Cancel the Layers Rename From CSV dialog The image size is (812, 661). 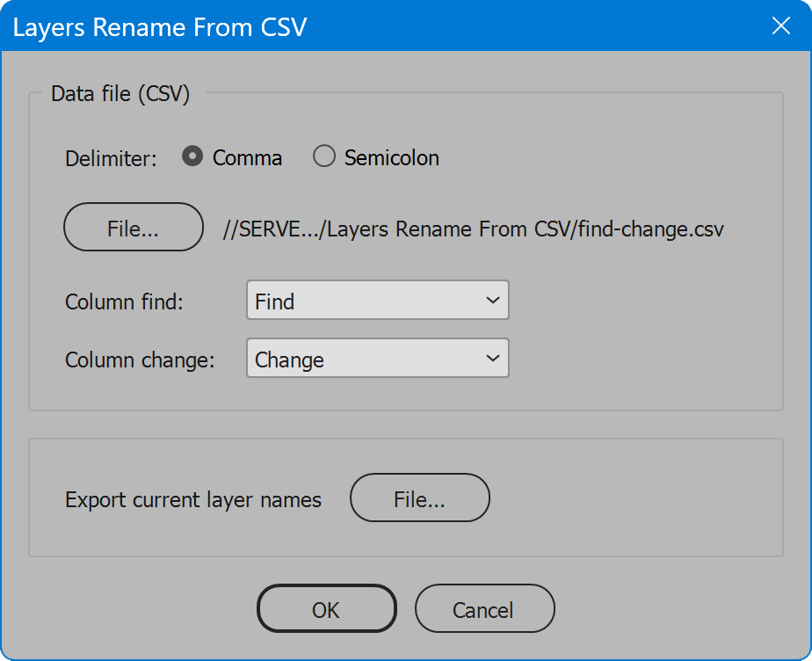click(x=484, y=608)
